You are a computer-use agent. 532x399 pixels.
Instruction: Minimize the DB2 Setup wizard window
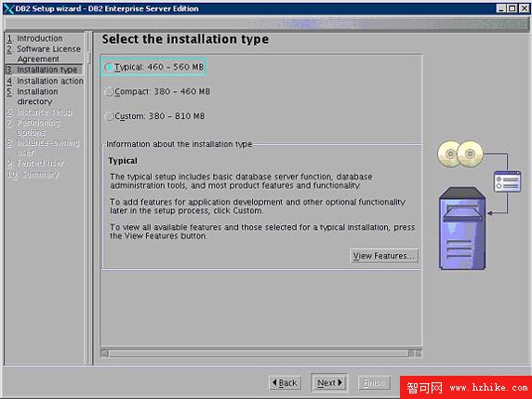(x=500, y=8)
